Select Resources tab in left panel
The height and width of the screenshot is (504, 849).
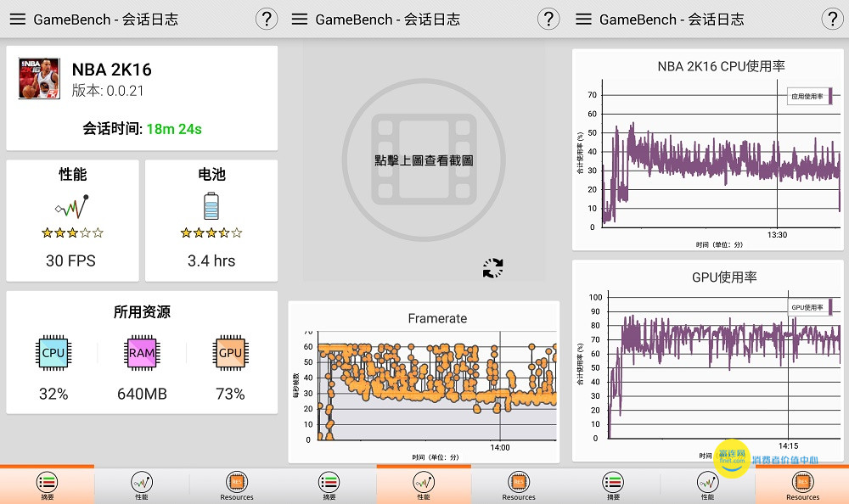[237, 485]
